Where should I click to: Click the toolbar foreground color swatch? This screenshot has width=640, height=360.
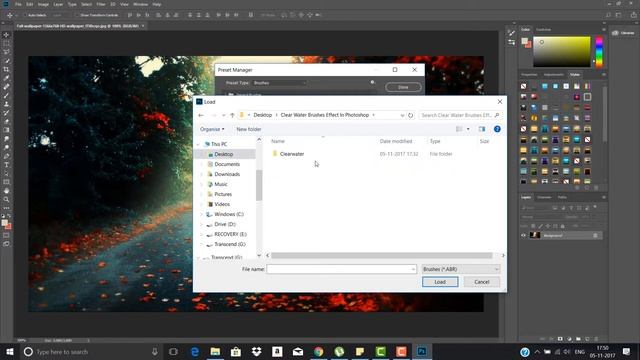click(x=4, y=223)
